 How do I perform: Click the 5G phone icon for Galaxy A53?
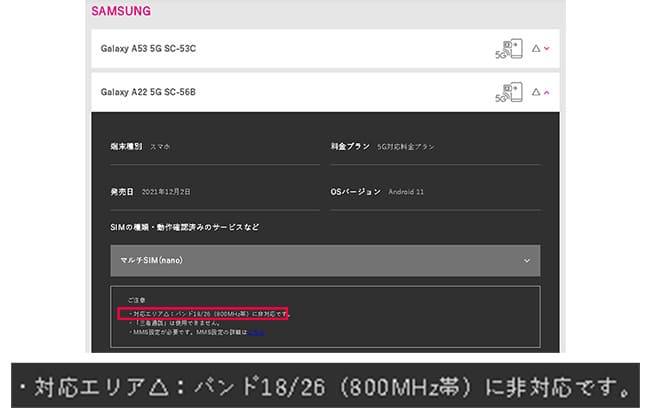point(509,49)
